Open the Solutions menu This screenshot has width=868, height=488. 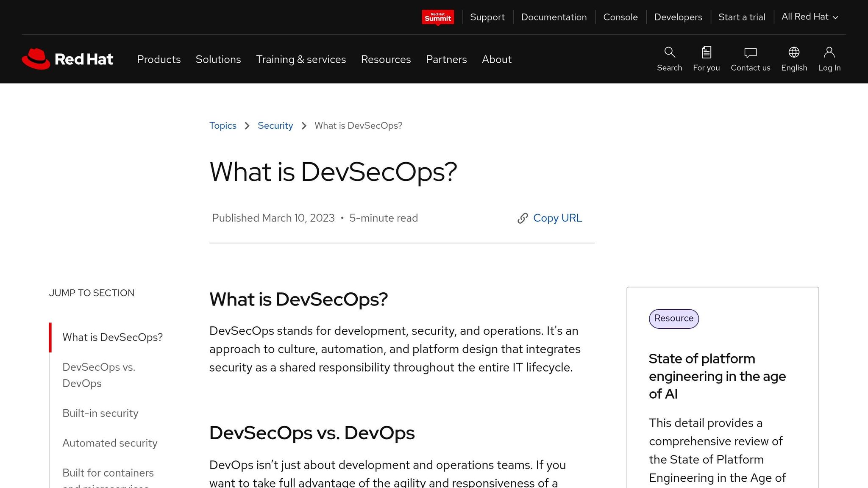point(218,59)
